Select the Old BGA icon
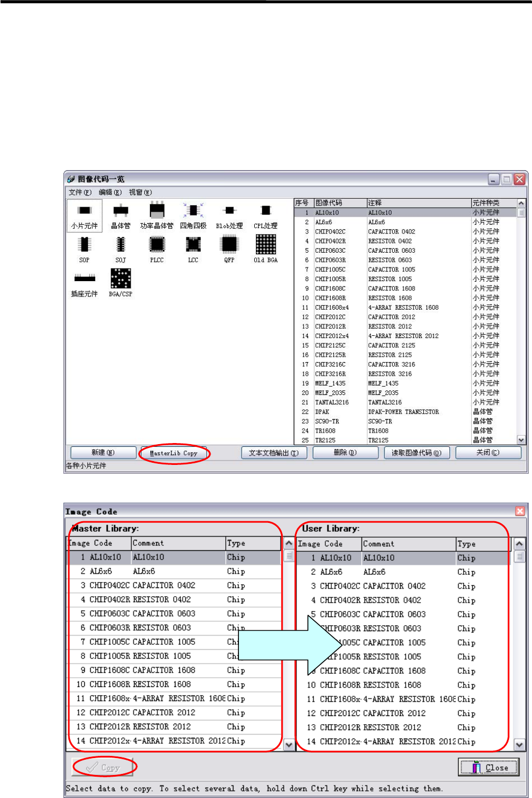This screenshot has width=532, height=798. pyautogui.click(x=266, y=249)
